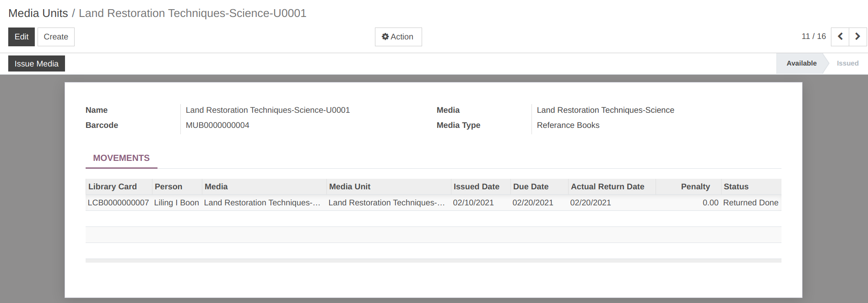
Task: Sort by Due Date column header
Action: [x=539, y=187]
